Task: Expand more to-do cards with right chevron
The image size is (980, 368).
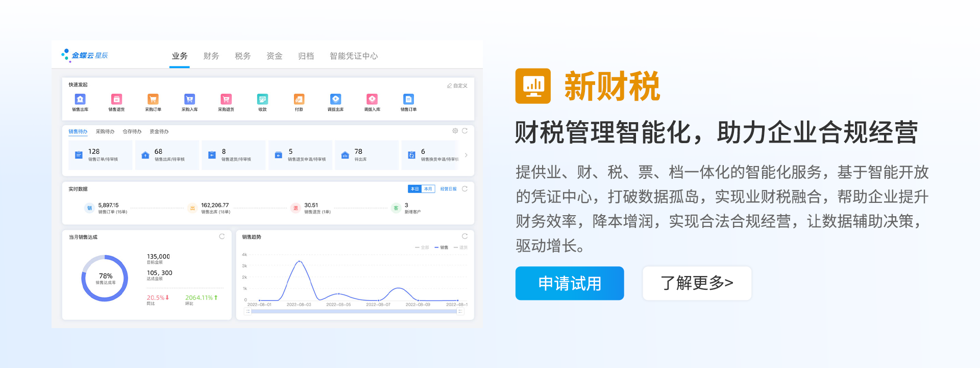Action: tap(466, 155)
